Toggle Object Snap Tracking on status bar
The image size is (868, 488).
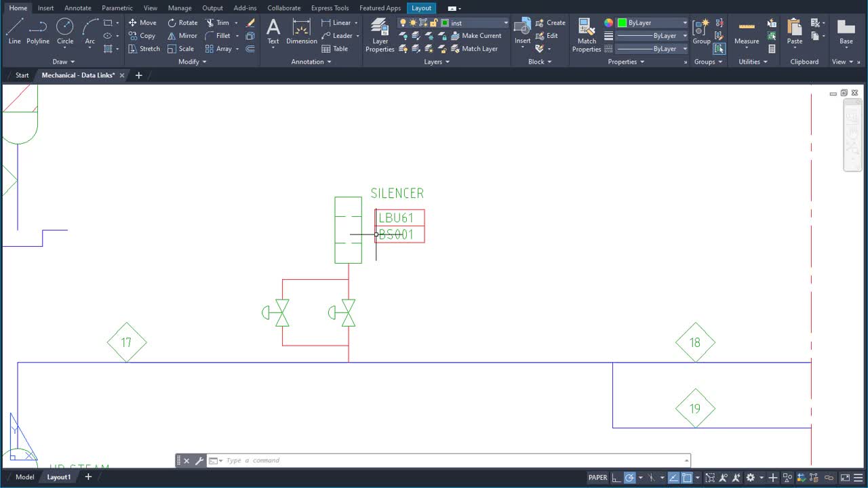[x=674, y=478]
